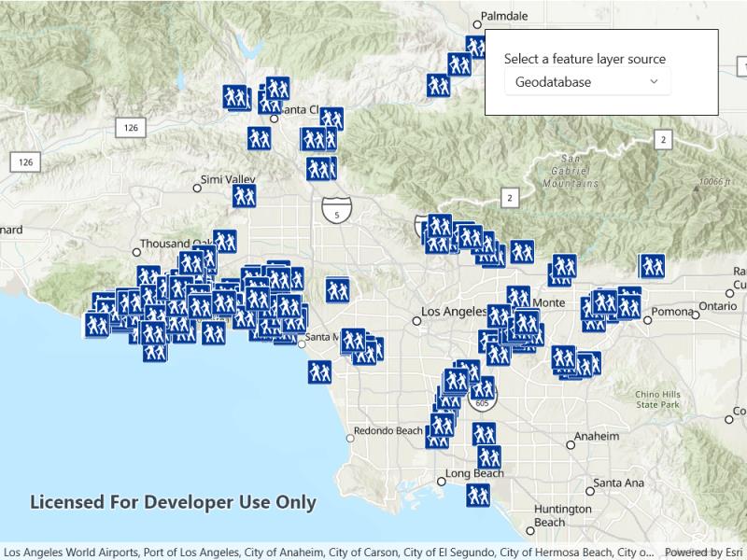747x560 pixels.
Task: Click the Santa Ana city label
Action: pos(618,483)
